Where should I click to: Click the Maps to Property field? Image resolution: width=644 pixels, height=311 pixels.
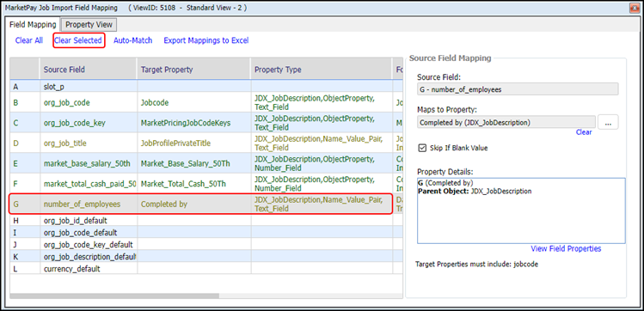pos(506,122)
